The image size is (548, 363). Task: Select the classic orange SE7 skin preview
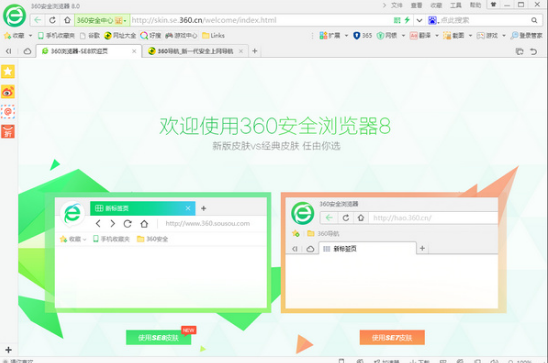[x=394, y=252]
